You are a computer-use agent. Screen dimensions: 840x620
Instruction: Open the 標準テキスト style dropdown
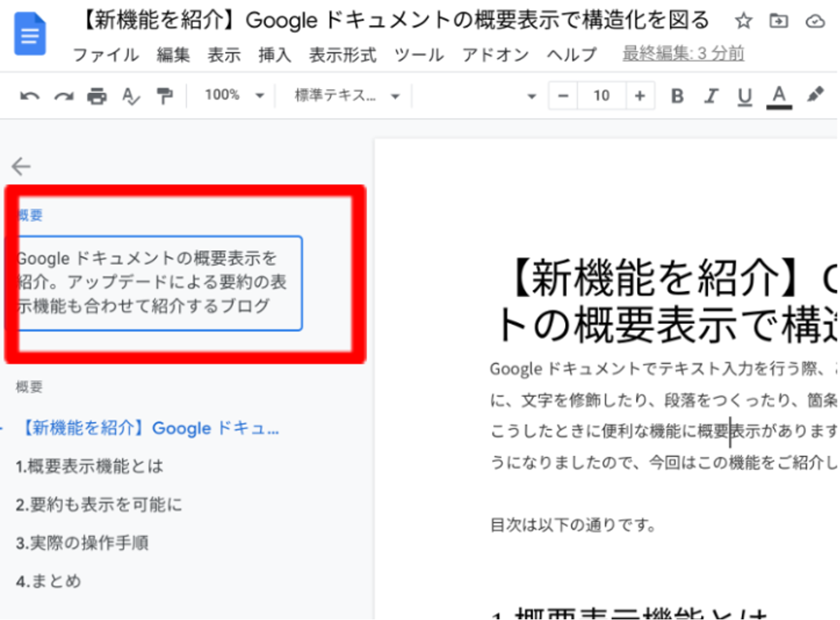tap(346, 96)
